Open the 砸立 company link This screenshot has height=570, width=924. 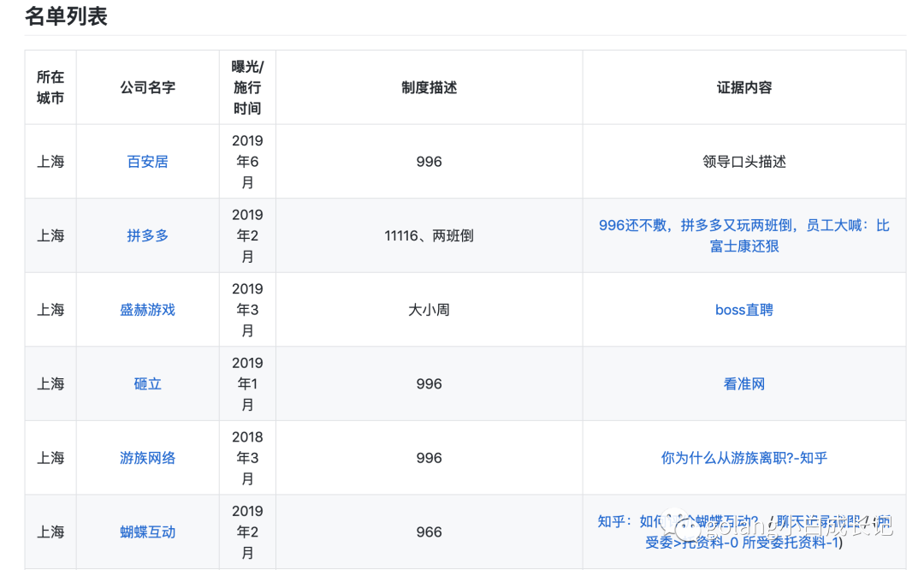[x=147, y=384]
